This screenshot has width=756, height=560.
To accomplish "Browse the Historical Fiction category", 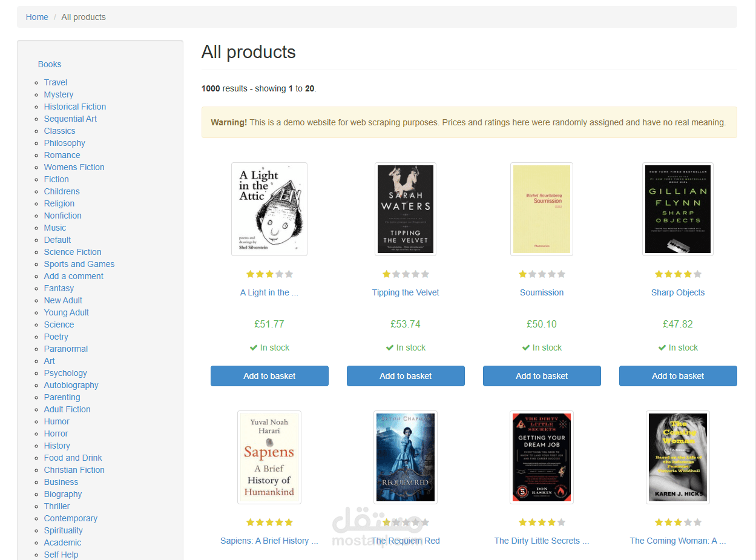I will click(75, 107).
